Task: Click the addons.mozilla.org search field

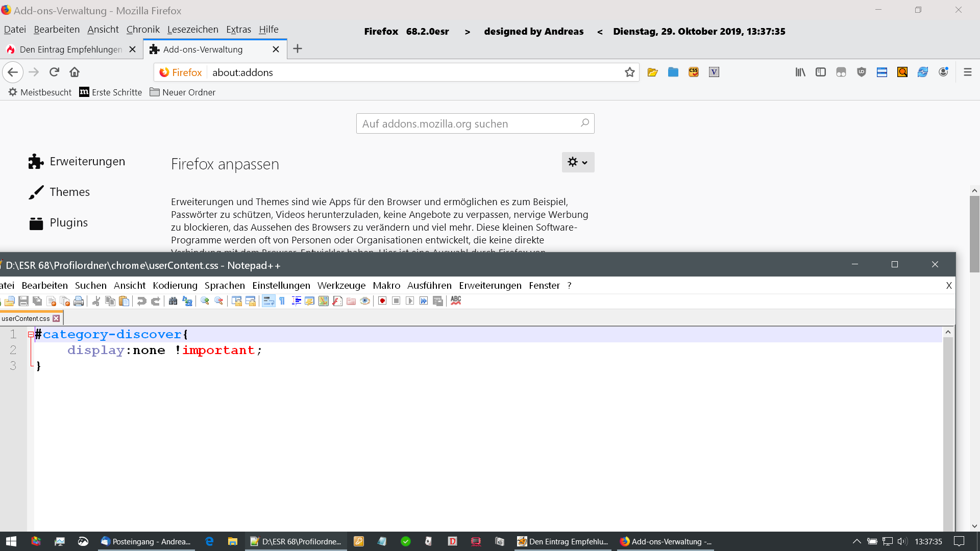Action: click(469, 124)
